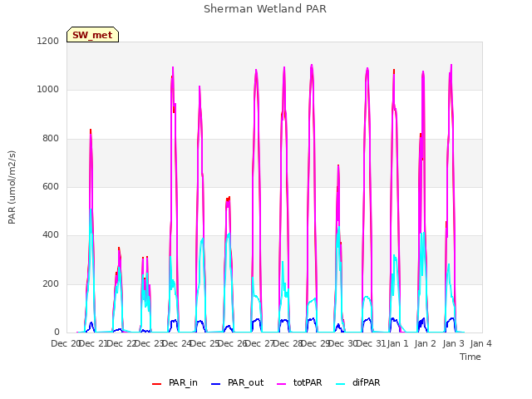This screenshot has width=532, height=399.
Task: Click the x-axis label Time
Action: [x=470, y=357]
